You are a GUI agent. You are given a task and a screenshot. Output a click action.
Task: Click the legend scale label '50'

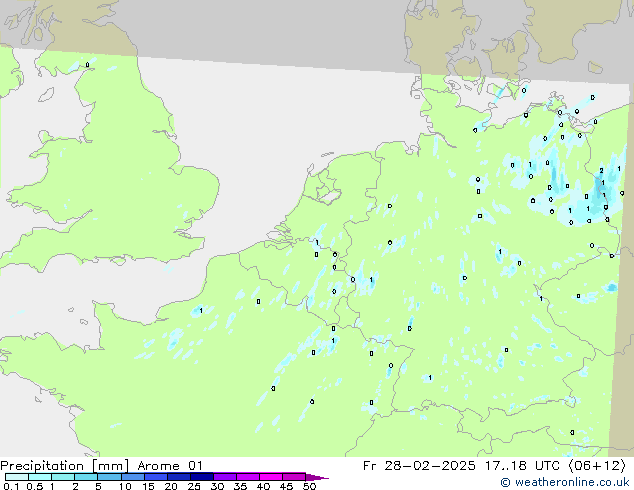point(309,486)
